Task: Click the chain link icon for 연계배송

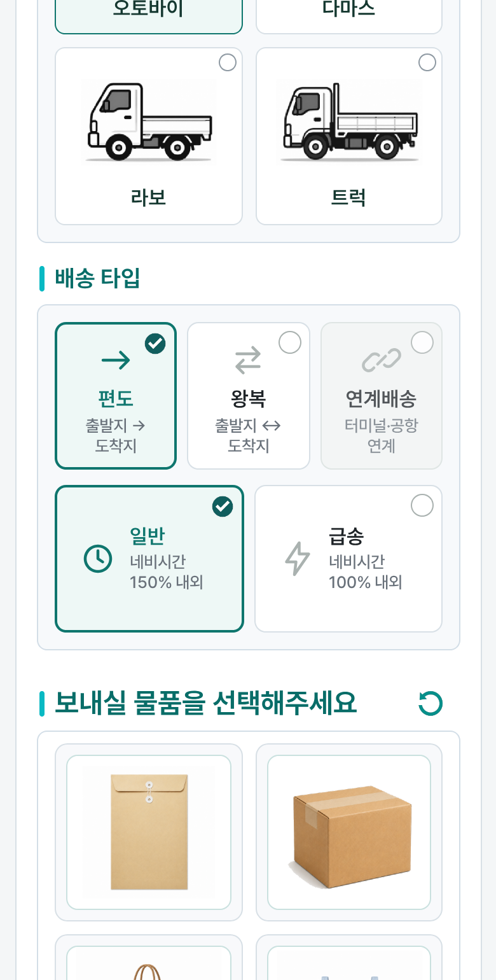Action: 381,360
